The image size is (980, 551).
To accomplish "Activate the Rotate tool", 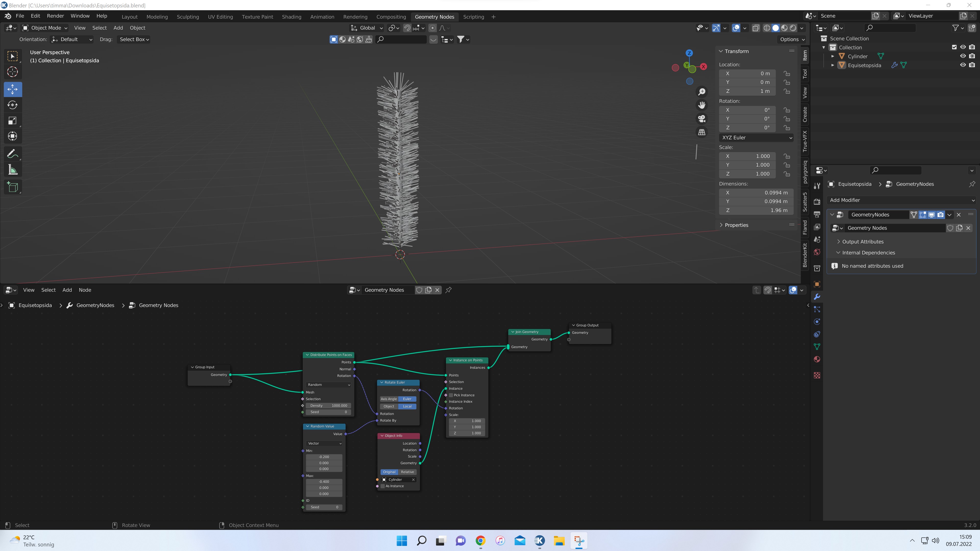I will click(x=13, y=105).
